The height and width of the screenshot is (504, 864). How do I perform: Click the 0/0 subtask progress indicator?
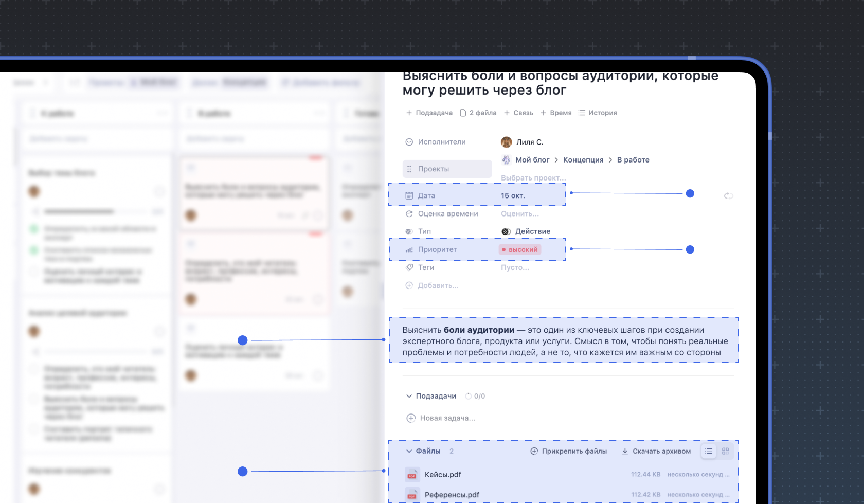pyautogui.click(x=475, y=396)
